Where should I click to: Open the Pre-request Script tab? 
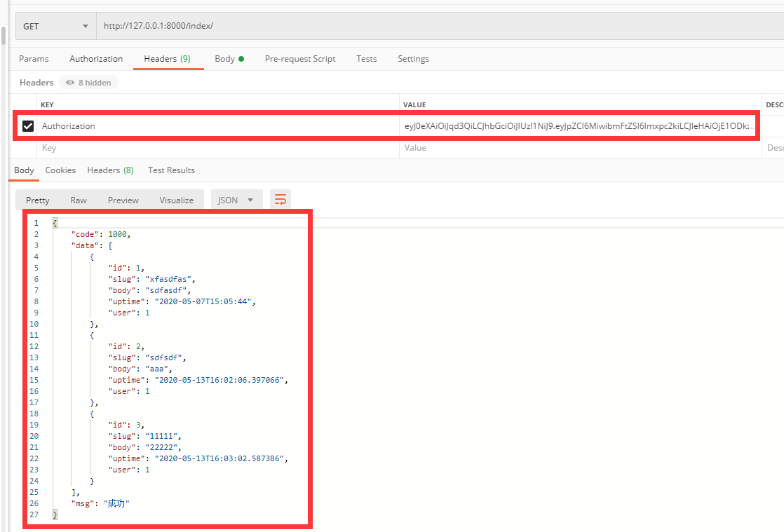coord(300,59)
